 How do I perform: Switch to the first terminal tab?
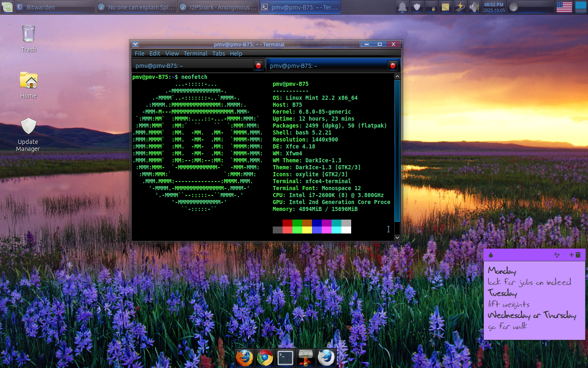[x=192, y=66]
